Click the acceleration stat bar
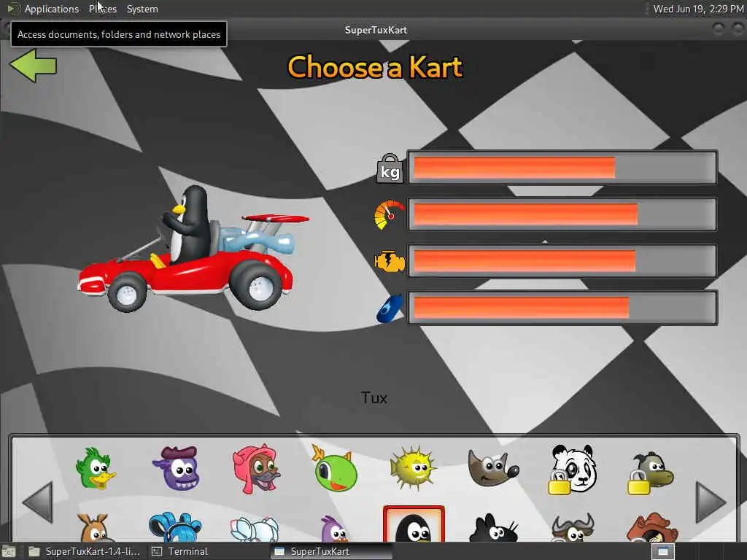 (x=562, y=260)
